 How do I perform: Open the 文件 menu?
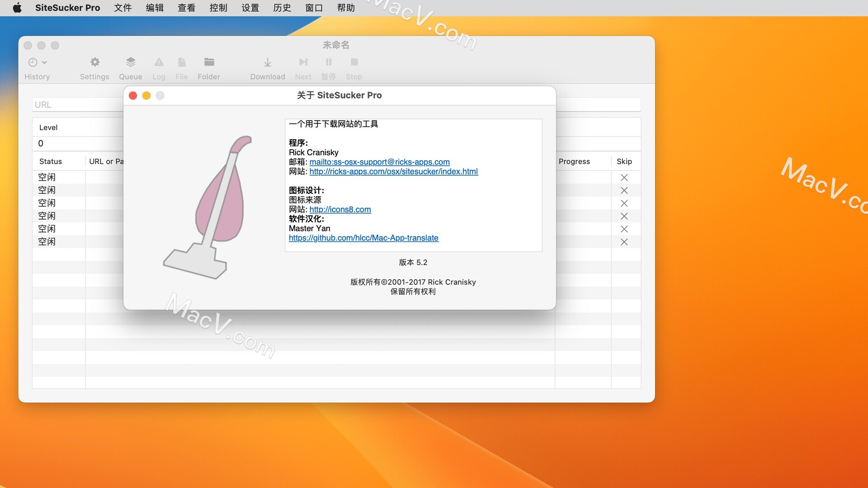[x=123, y=8]
